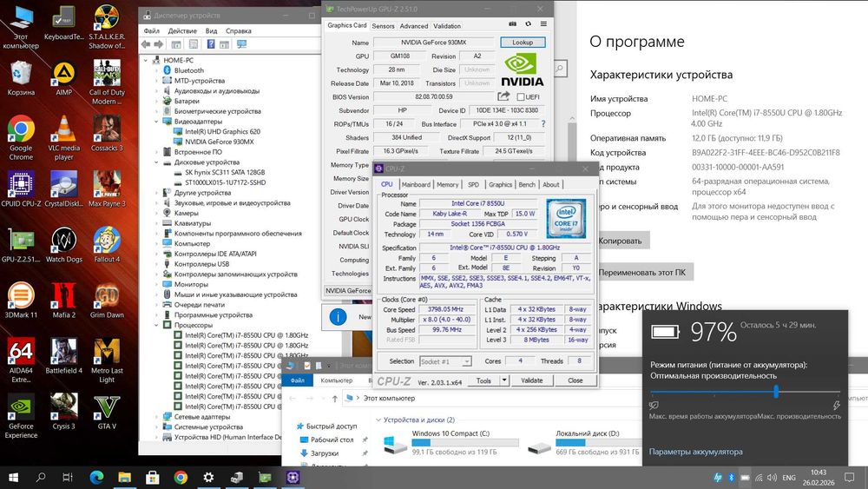The width and height of the screenshot is (868, 489).
Task: Open the GPU-Z hamburger menu icon
Action: 543,24
